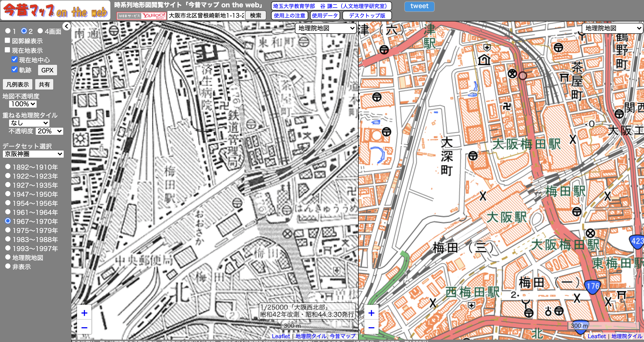Image resolution: width=644 pixels, height=342 pixels.
Task: Open 地図不透明度 100% dropdown
Action: 23,104
